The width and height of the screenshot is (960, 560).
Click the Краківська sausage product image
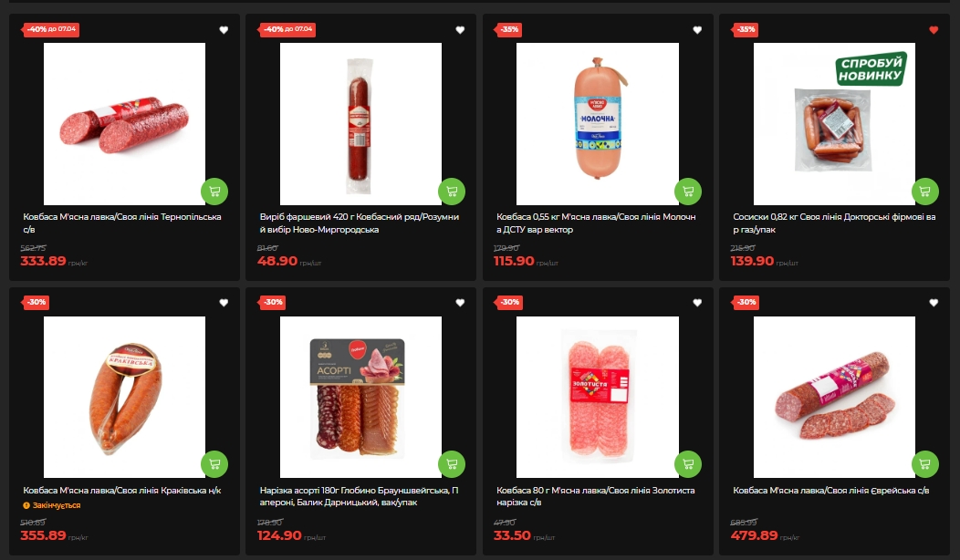pos(124,397)
